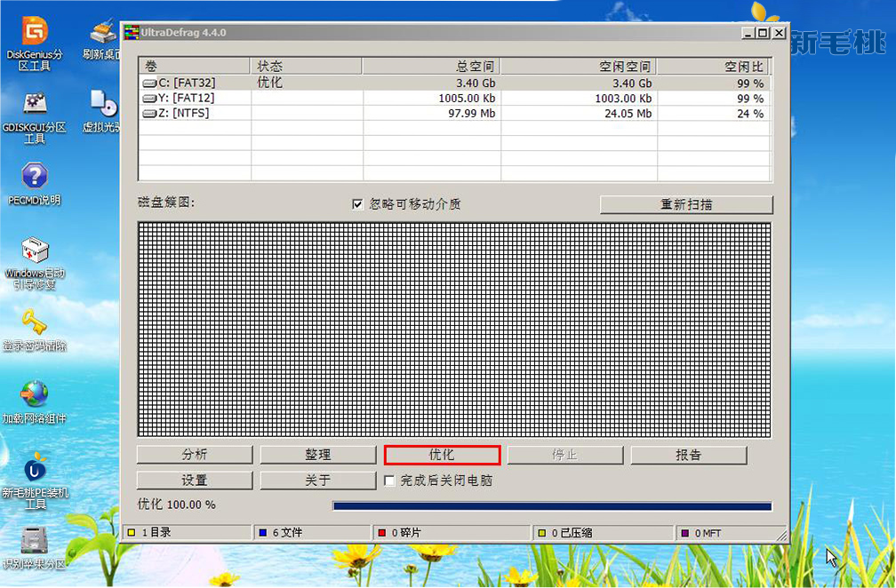The image size is (896, 588).
Task: Open the PECMD说明 help icon
Action: [x=35, y=176]
